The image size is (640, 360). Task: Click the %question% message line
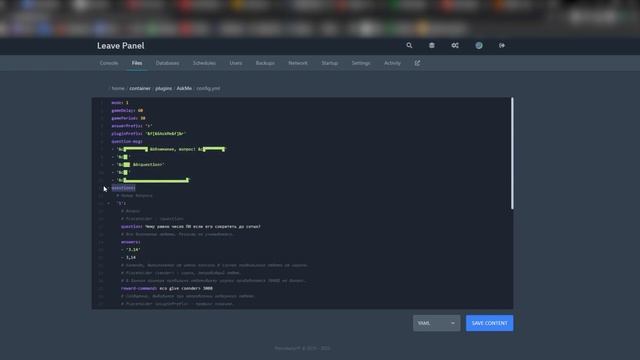click(138, 164)
